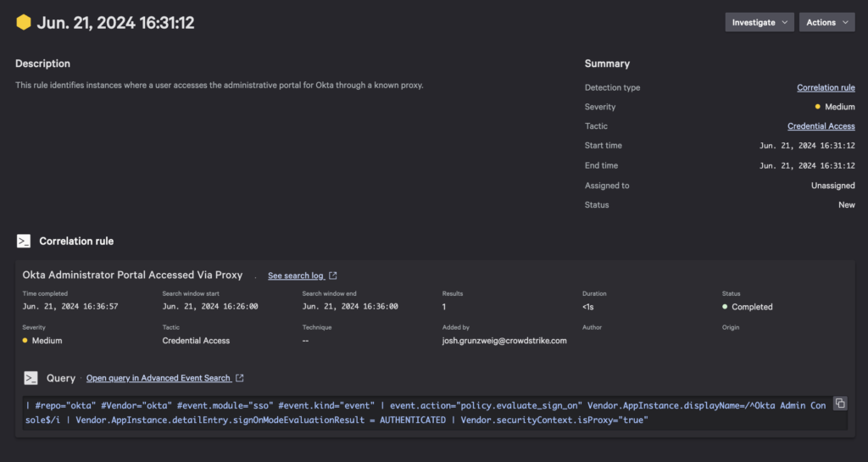Click external-link icon beside See search log

(332, 276)
